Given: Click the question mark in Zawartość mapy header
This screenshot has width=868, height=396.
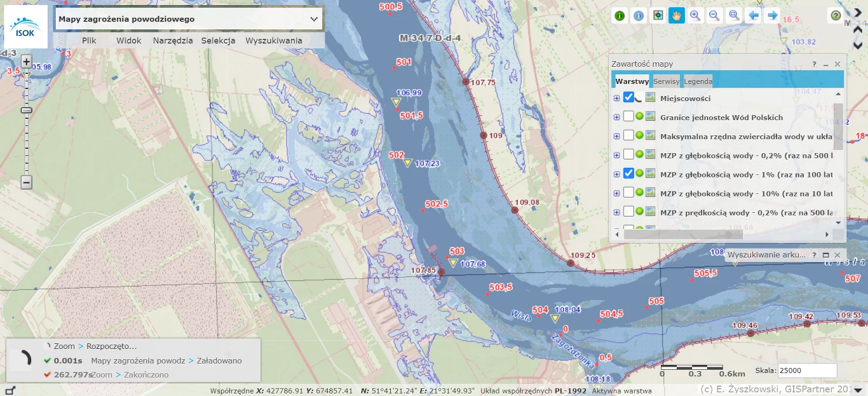Looking at the screenshot, I should pyautogui.click(x=814, y=64).
